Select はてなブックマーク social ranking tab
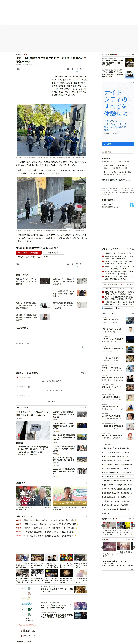 click(x=126, y=289)
